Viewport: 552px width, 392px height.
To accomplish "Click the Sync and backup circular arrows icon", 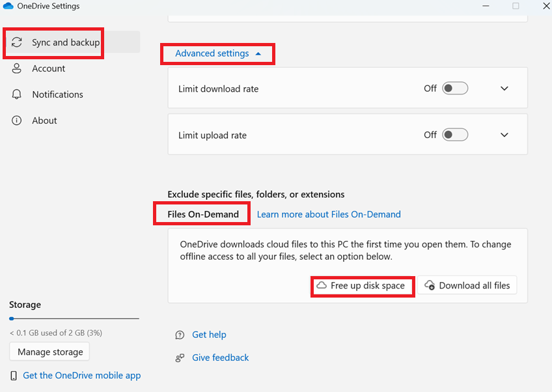I will click(x=16, y=42).
